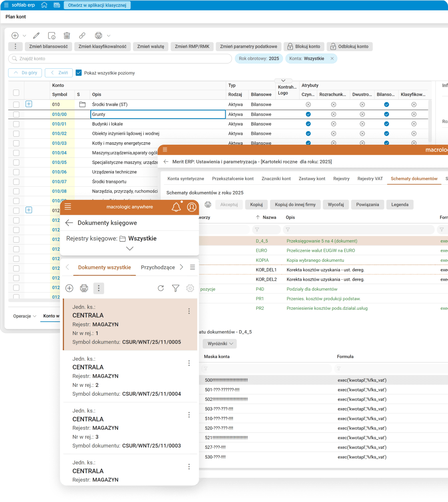Open the filter funnel in documents toolbar
Image resolution: width=448 pixels, height=502 pixels.
[176, 288]
